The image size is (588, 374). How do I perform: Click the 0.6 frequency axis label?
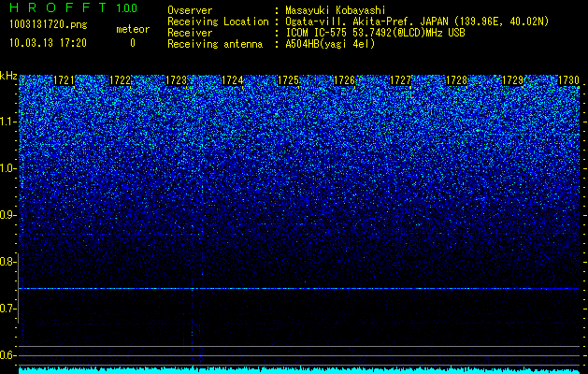point(8,355)
